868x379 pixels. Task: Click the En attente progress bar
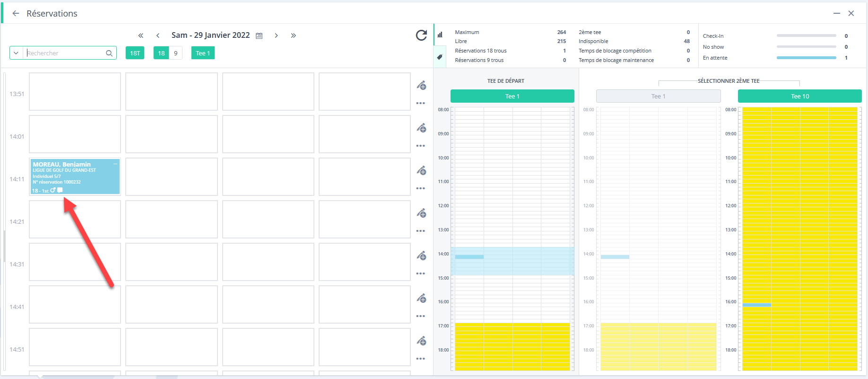807,58
